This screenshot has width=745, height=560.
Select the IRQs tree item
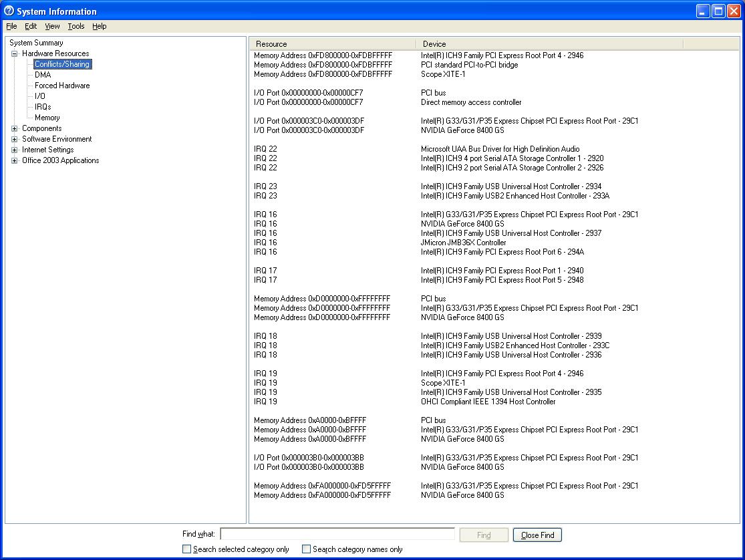(43, 107)
